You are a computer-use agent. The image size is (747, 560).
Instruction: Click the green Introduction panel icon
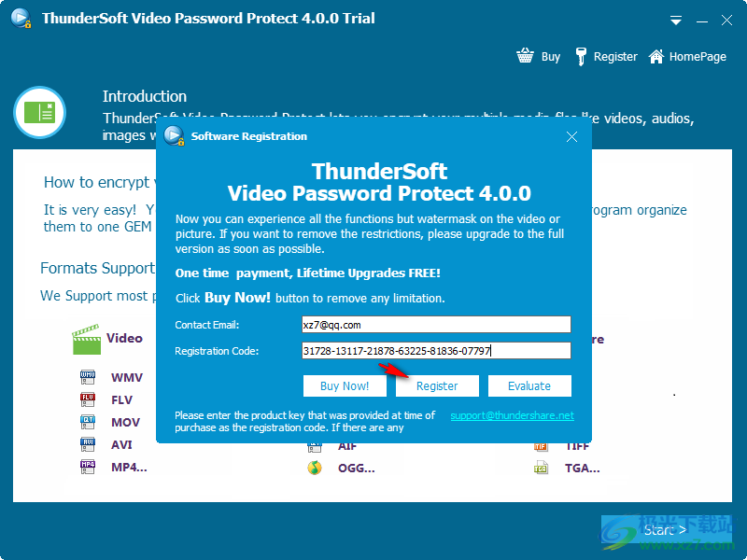click(39, 112)
